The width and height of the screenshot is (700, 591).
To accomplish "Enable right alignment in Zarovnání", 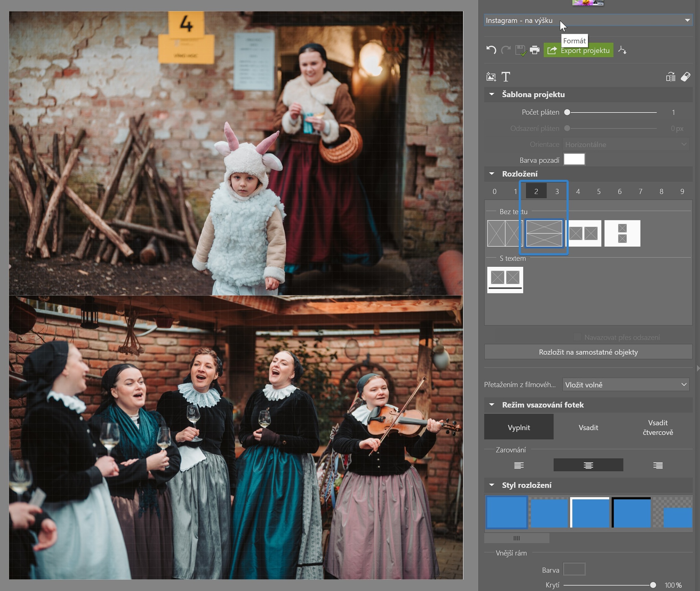I will click(x=657, y=465).
